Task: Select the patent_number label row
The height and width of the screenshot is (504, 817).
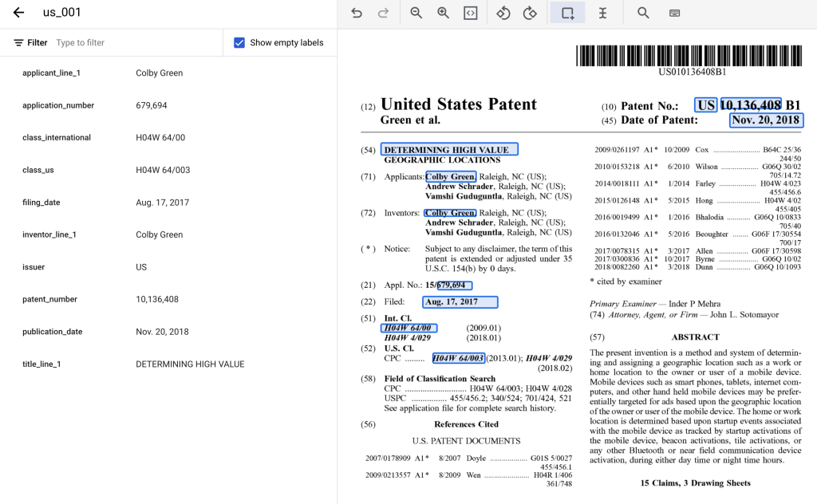Action: click(168, 299)
